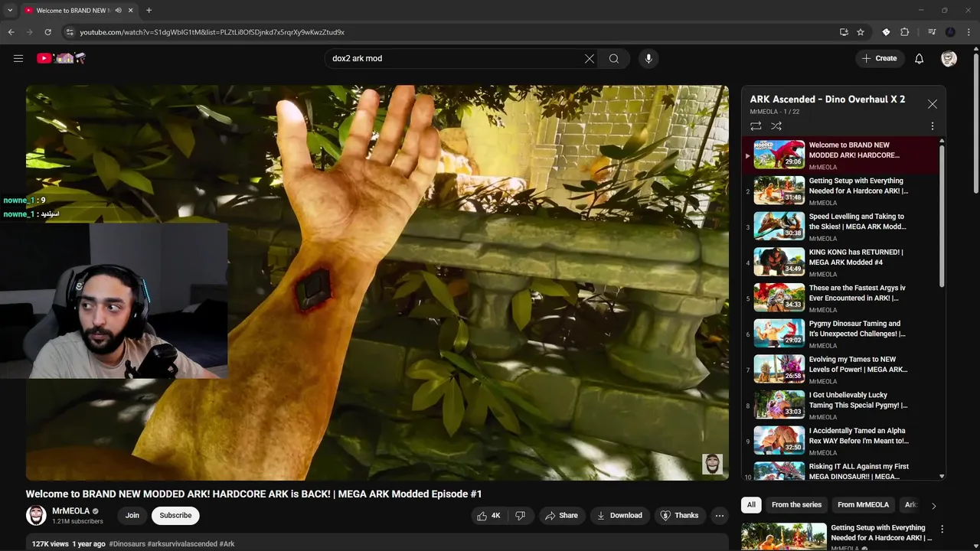This screenshot has height=551, width=980.
Task: Dislike the video
Action: tap(521, 516)
